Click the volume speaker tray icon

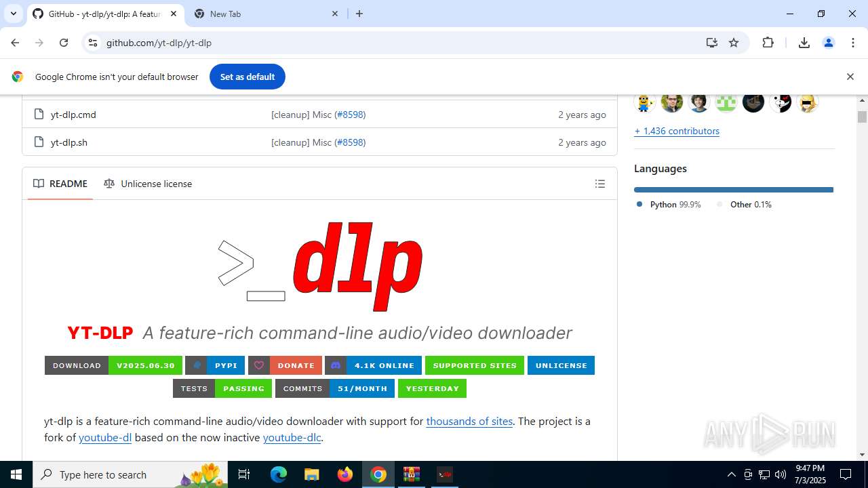click(x=781, y=474)
